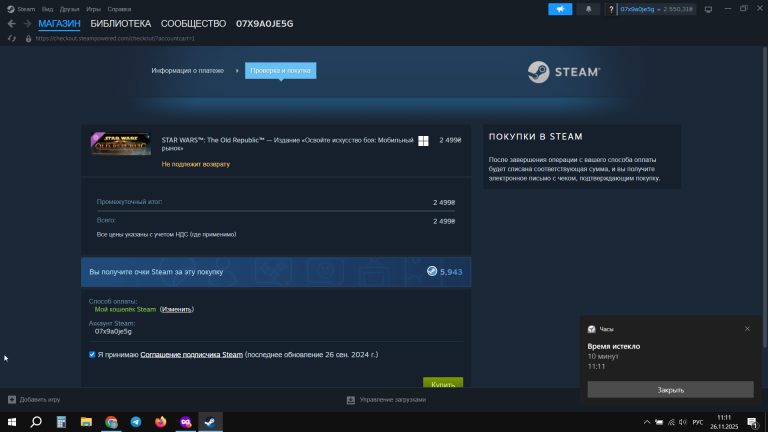Open Telegram from the taskbar

click(136, 422)
